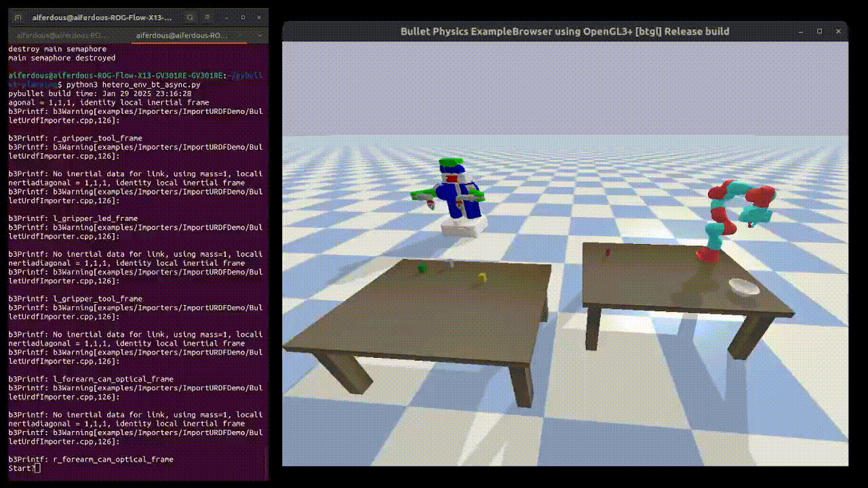Maximize the Bullet Physics ExampleBrowser window
The image size is (868, 488).
pyautogui.click(x=818, y=31)
